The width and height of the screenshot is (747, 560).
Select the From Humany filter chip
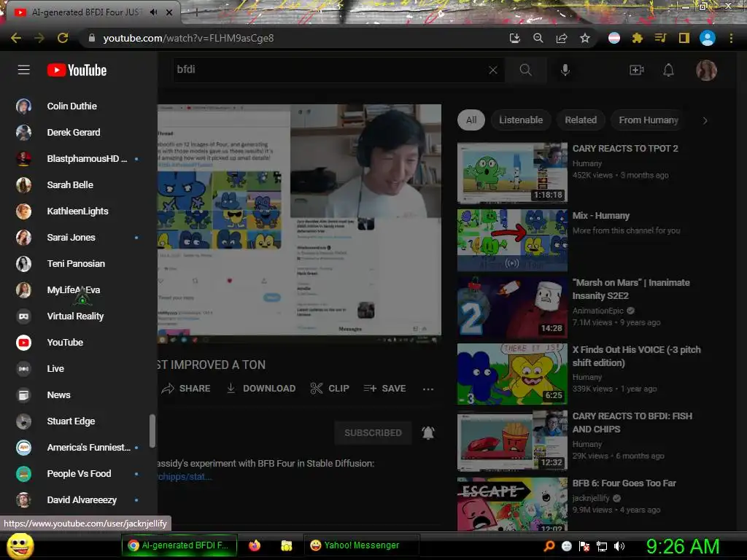tap(649, 120)
